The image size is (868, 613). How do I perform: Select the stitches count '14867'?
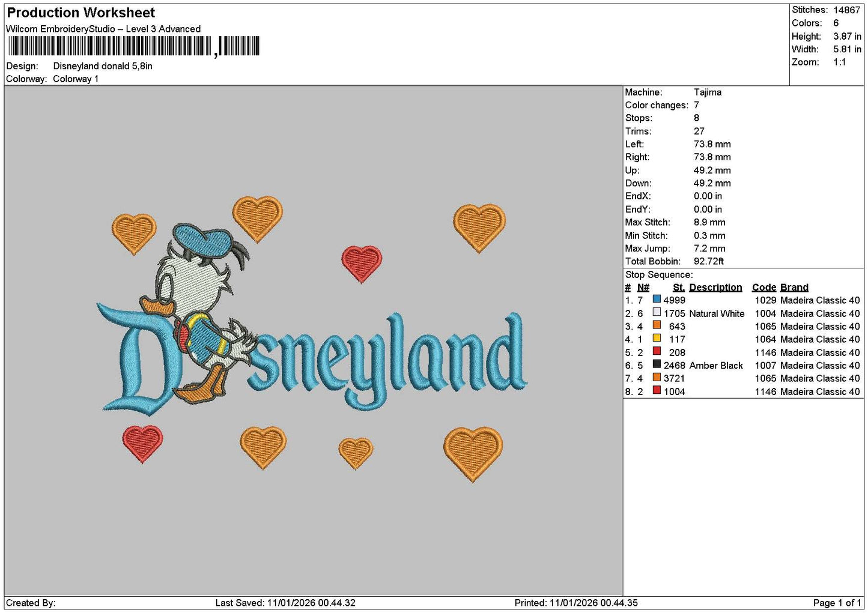[847, 10]
